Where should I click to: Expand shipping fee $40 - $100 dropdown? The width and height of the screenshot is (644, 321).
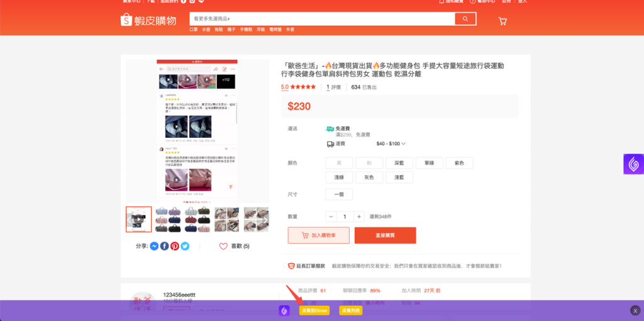pos(391,144)
